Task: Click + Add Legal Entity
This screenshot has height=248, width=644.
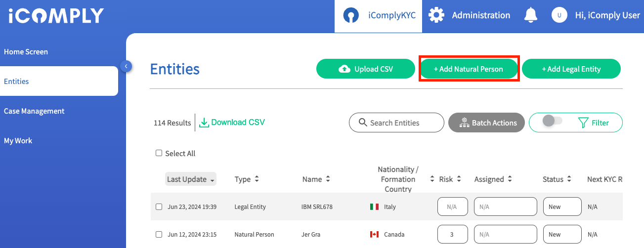Action: point(571,69)
